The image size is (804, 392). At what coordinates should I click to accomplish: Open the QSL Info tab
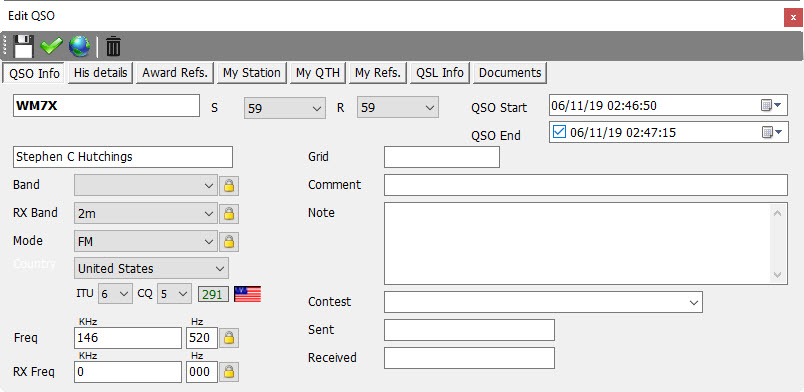(440, 73)
